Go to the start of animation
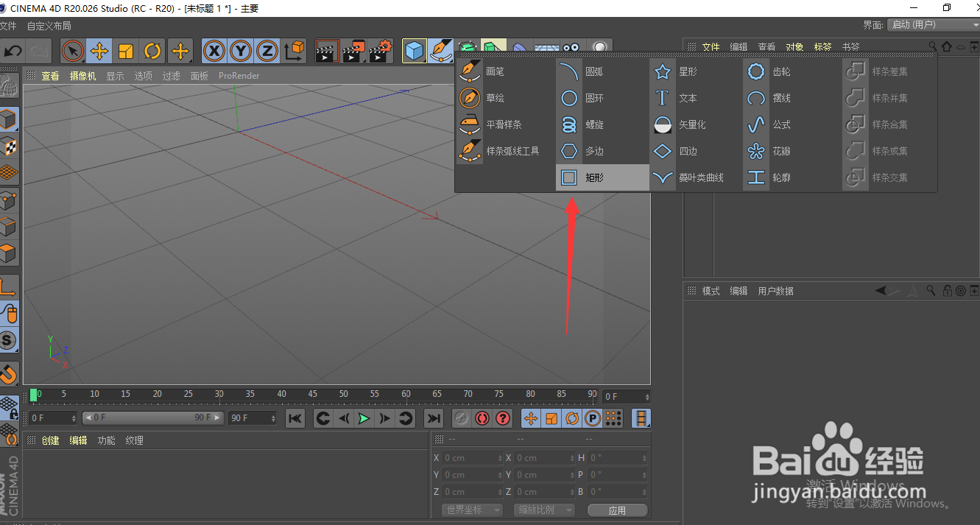This screenshot has height=525, width=980. pos(295,418)
